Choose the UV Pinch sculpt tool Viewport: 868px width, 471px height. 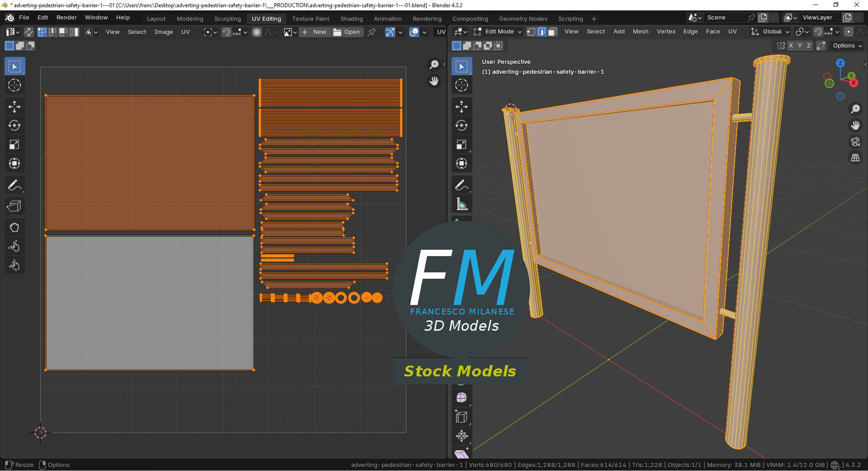click(x=14, y=265)
